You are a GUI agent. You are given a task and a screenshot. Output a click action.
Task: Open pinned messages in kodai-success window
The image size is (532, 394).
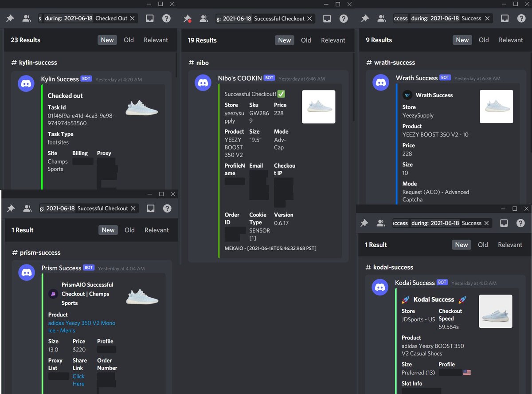(364, 223)
